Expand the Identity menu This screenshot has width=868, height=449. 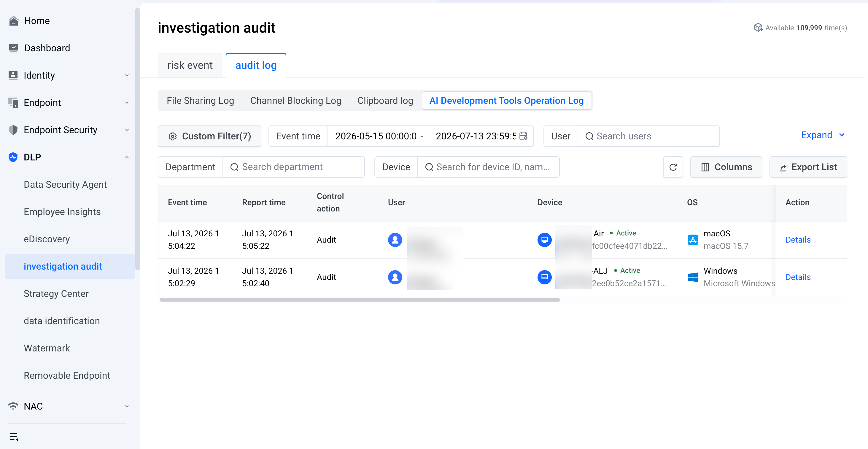tap(127, 75)
